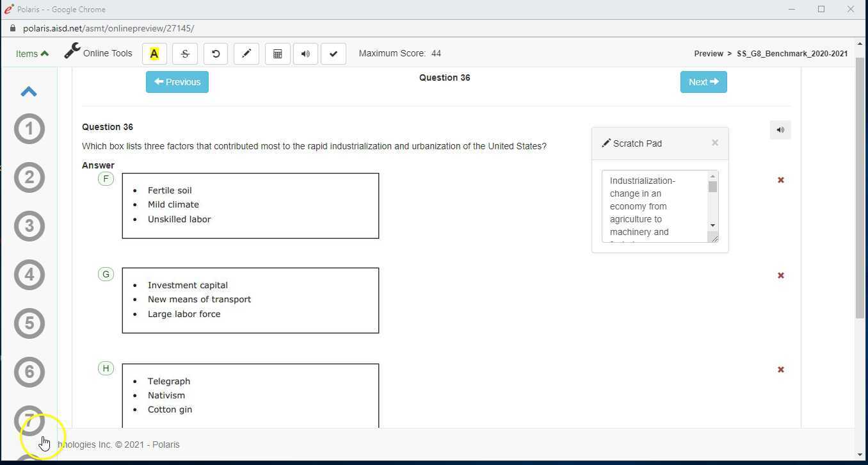Enable text-to-speech with the speaker icon
The image size is (868, 465).
click(x=305, y=54)
